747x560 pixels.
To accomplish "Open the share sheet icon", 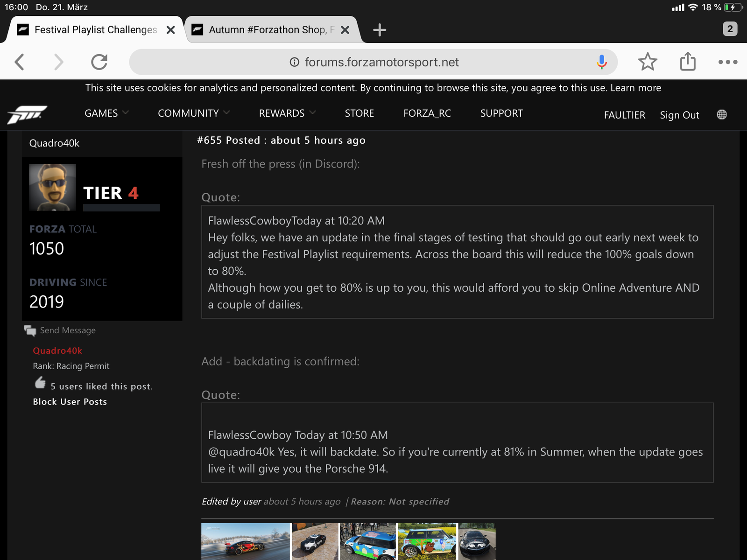I will coord(688,61).
